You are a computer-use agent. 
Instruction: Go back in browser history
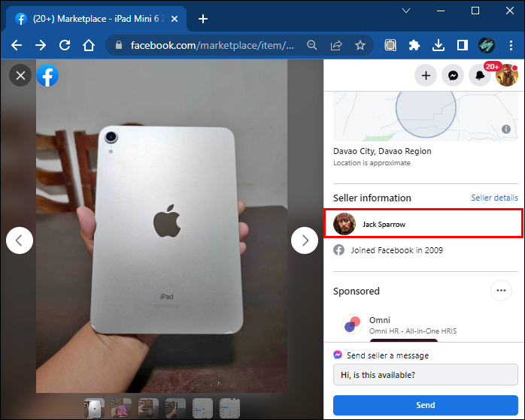pos(17,45)
